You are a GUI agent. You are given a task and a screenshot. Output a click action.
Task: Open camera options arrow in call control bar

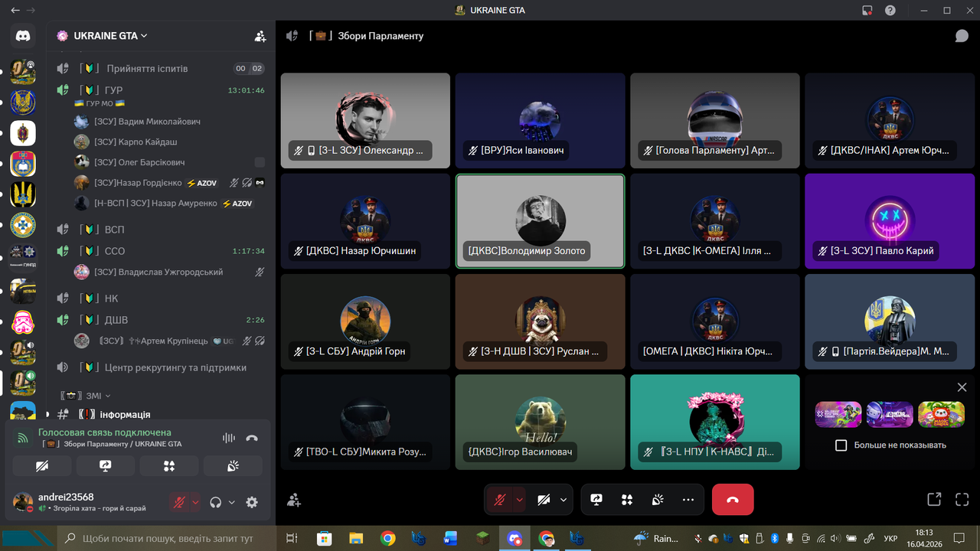pos(563,500)
